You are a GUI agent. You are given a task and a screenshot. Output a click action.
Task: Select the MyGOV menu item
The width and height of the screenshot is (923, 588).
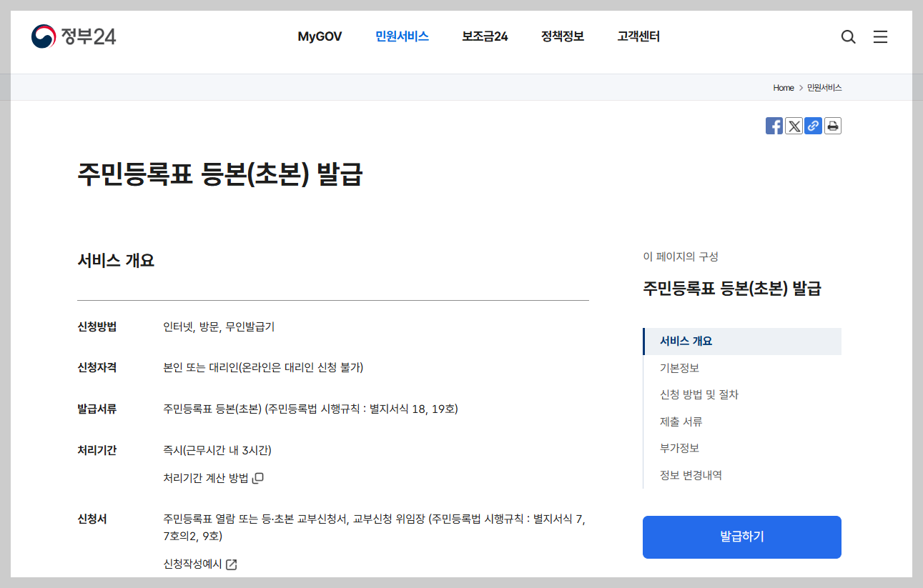point(320,36)
